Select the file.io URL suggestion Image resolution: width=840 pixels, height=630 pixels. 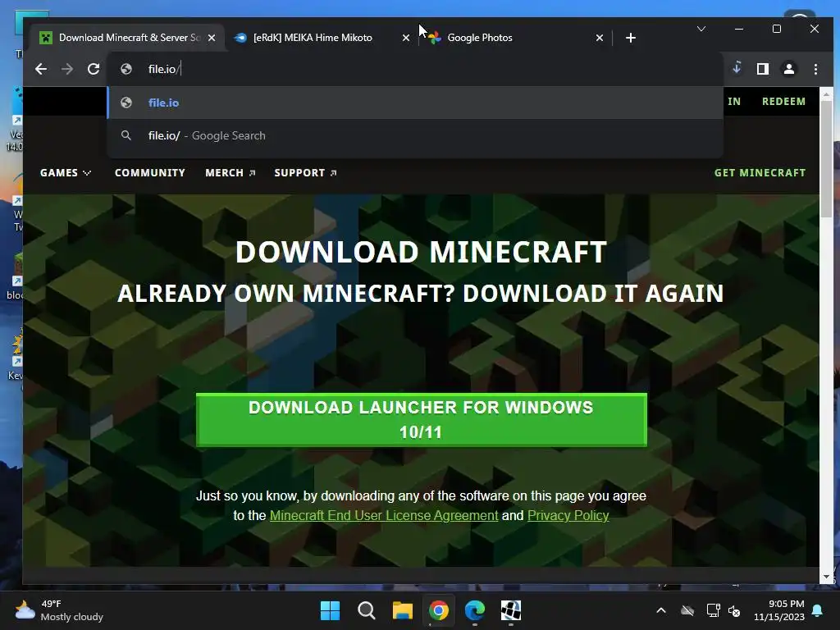coord(415,103)
